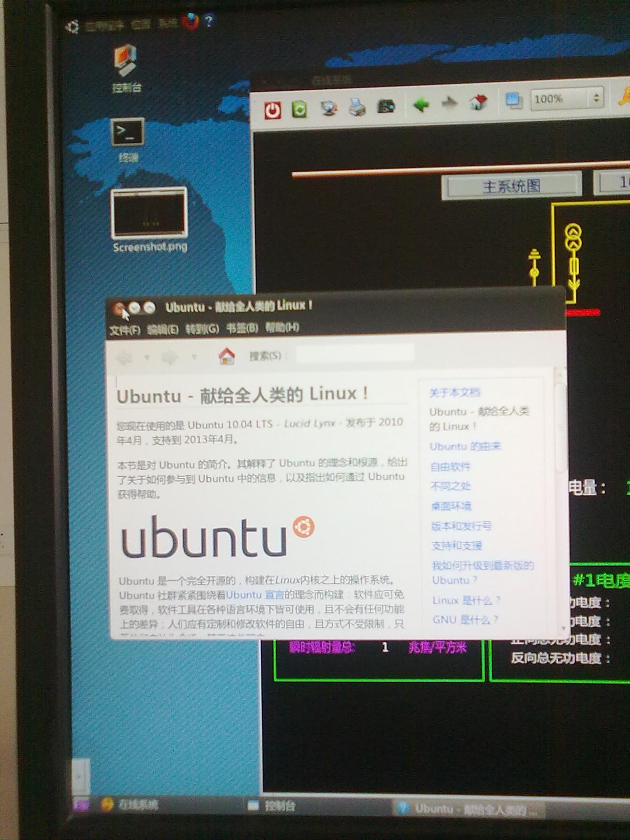The height and width of the screenshot is (840, 630).
Task: Follow the Ubuntu 宣言 link in the paragraph
Action: point(255,595)
